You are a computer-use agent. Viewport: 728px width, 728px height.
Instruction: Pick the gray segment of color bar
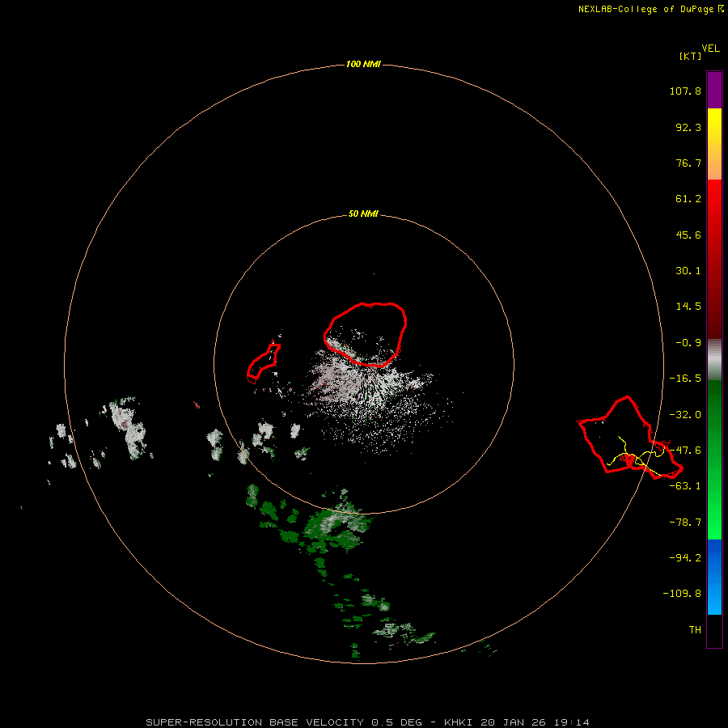click(714, 360)
